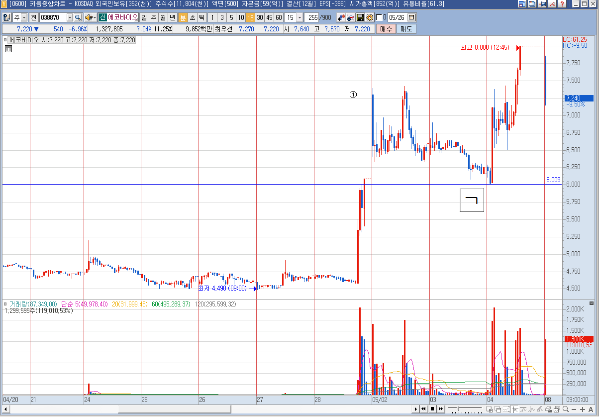Select the minute 분 chart period button

click(183, 18)
